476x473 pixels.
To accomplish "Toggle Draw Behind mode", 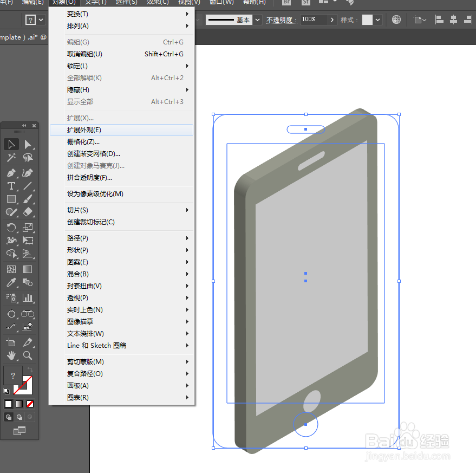I will (19, 417).
